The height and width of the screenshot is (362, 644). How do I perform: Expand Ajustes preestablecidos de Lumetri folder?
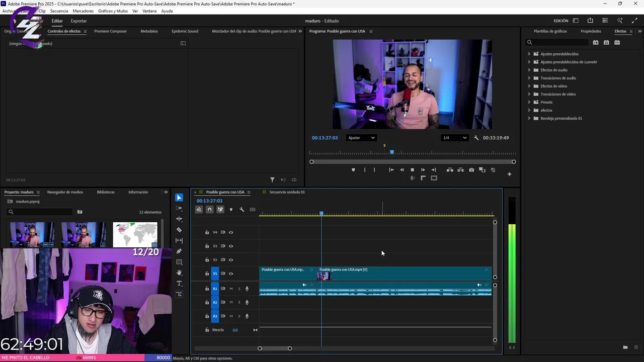529,62
